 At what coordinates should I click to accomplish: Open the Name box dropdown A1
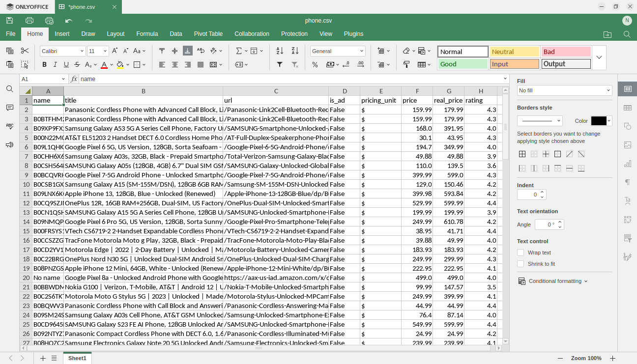click(63, 79)
